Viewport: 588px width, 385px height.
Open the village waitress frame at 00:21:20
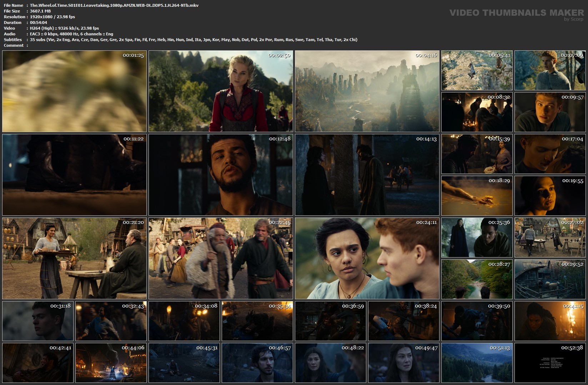74,258
